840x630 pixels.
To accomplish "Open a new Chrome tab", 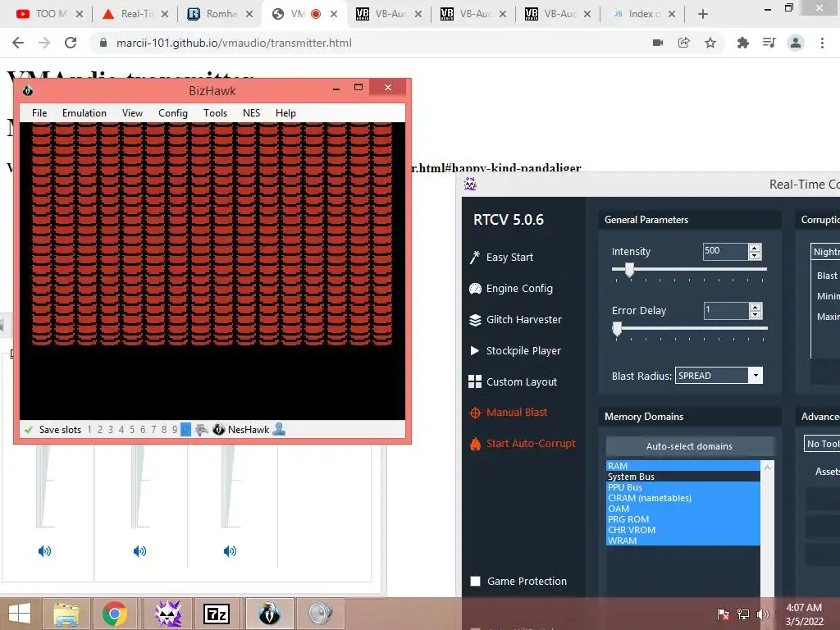I will pyautogui.click(x=703, y=14).
